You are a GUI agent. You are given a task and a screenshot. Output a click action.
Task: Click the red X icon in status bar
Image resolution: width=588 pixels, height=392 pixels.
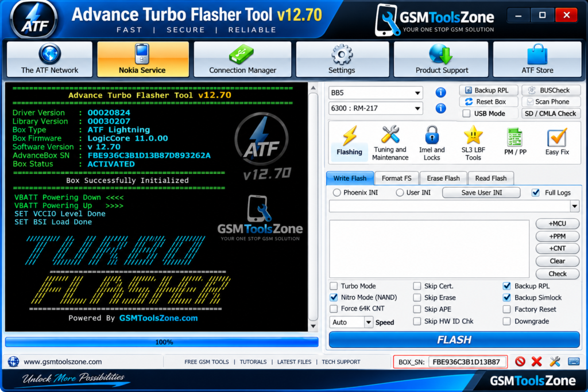[x=537, y=361]
